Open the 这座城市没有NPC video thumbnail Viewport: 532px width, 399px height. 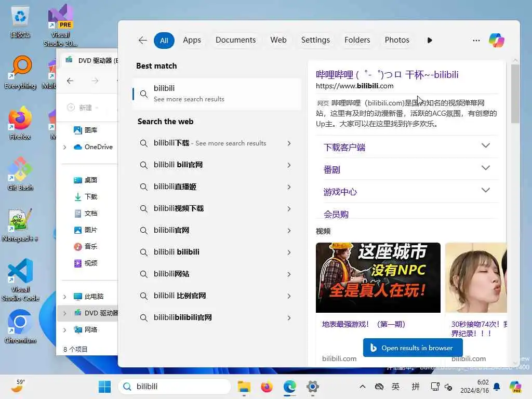click(378, 277)
